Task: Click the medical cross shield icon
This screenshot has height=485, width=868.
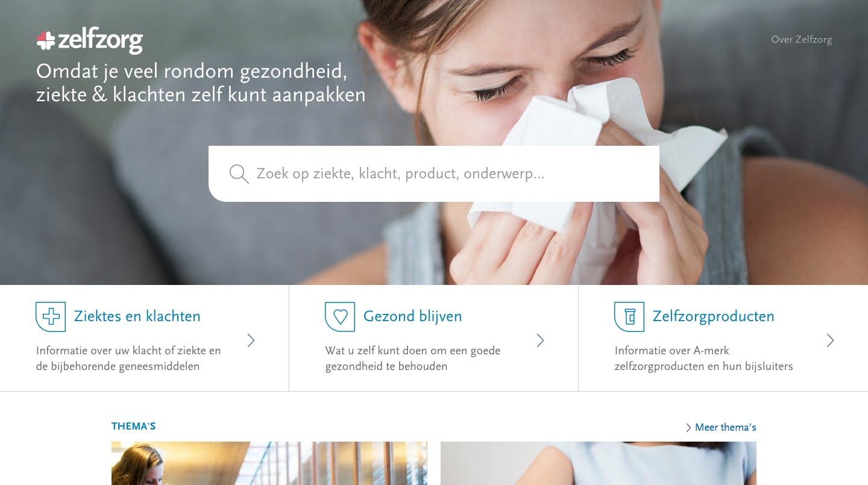Action: [x=51, y=317]
